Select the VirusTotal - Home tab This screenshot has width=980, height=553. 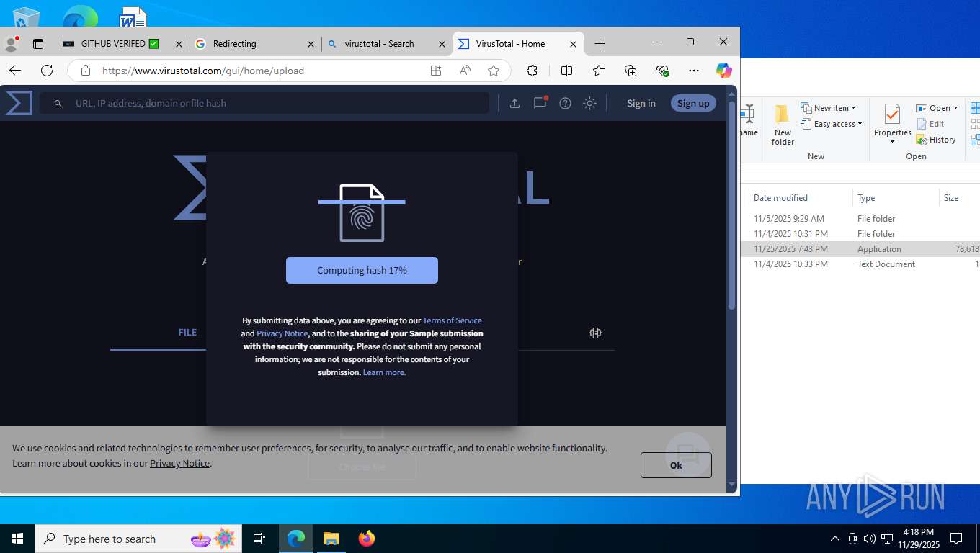point(517,44)
